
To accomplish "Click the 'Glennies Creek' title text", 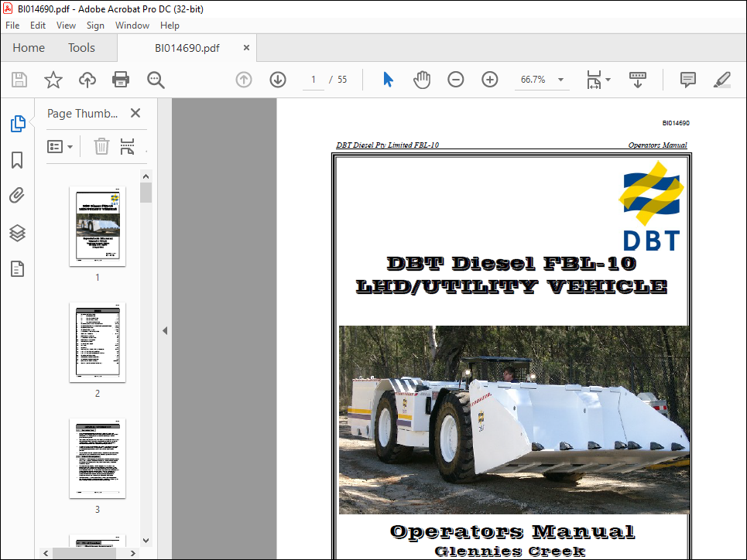I will 510,551.
